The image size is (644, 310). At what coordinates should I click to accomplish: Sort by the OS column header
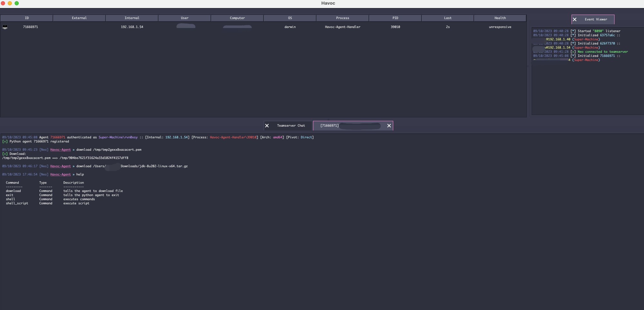[x=290, y=18]
